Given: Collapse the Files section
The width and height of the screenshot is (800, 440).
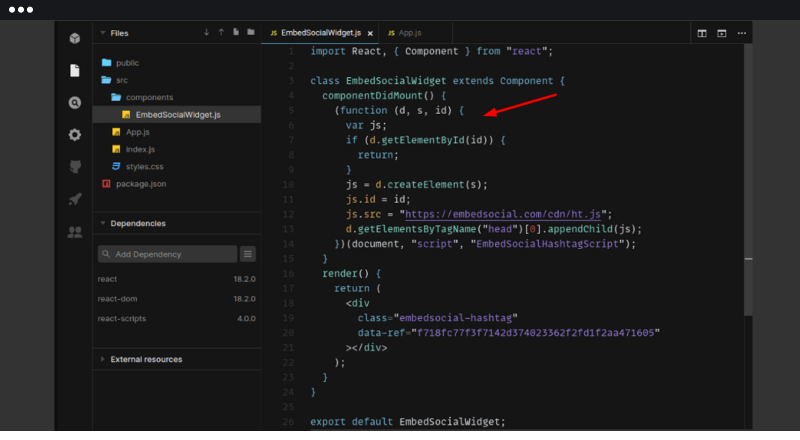Looking at the screenshot, I should 103,33.
